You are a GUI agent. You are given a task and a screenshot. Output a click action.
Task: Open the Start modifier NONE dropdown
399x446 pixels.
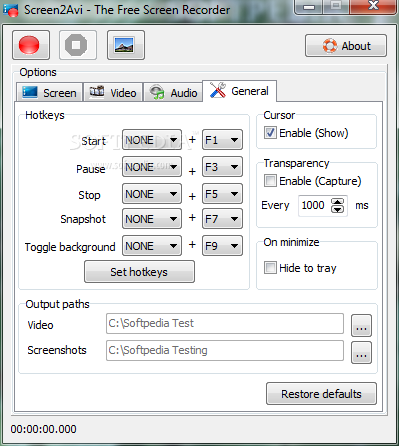click(152, 140)
